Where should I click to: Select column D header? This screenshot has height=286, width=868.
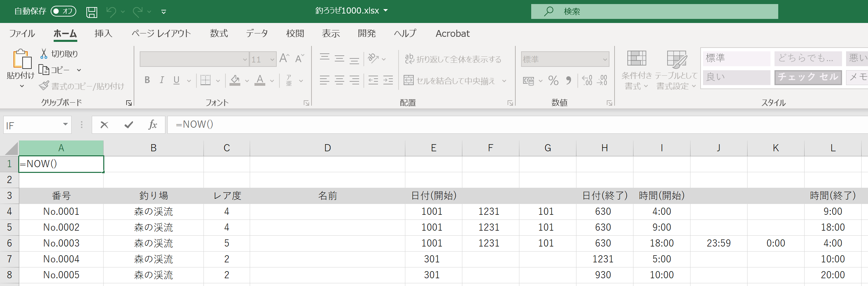[327, 148]
